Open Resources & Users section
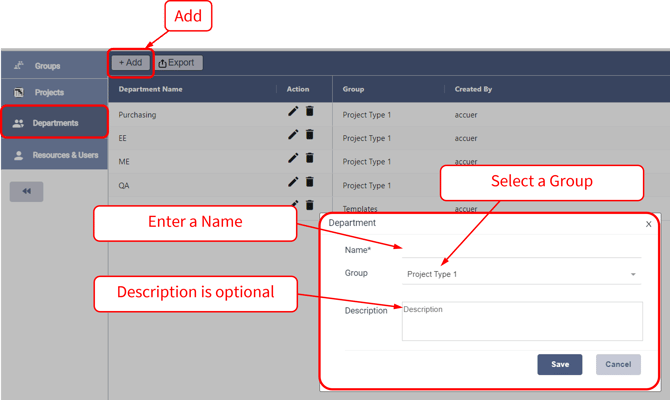Image resolution: width=670 pixels, height=400 pixels. 64,156
